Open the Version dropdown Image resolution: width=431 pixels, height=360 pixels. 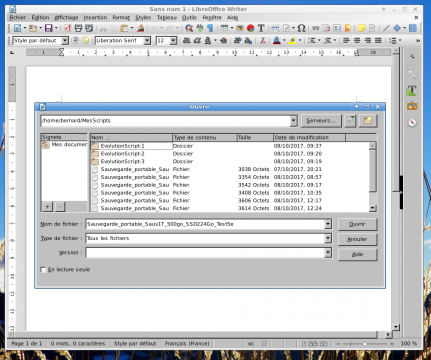[x=328, y=252]
